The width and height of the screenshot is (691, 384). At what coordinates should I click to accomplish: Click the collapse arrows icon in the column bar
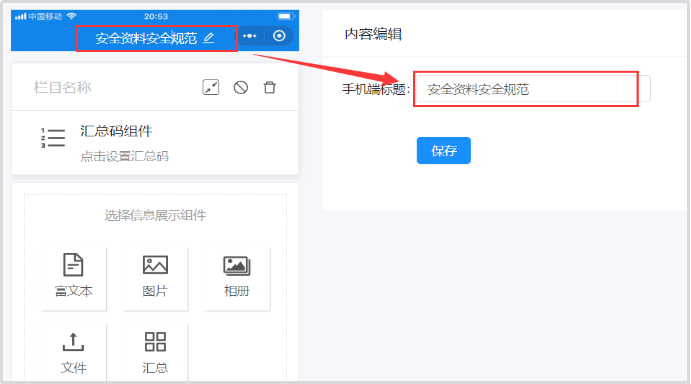(211, 87)
